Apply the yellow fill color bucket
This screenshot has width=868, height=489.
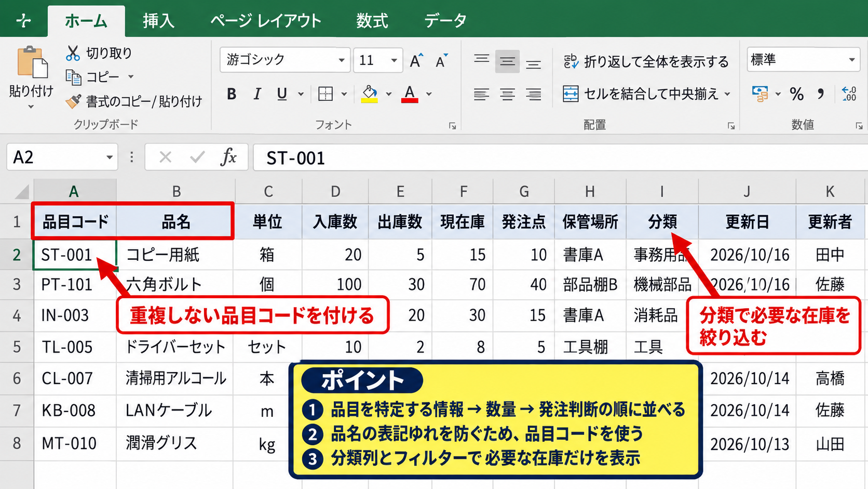click(x=370, y=94)
